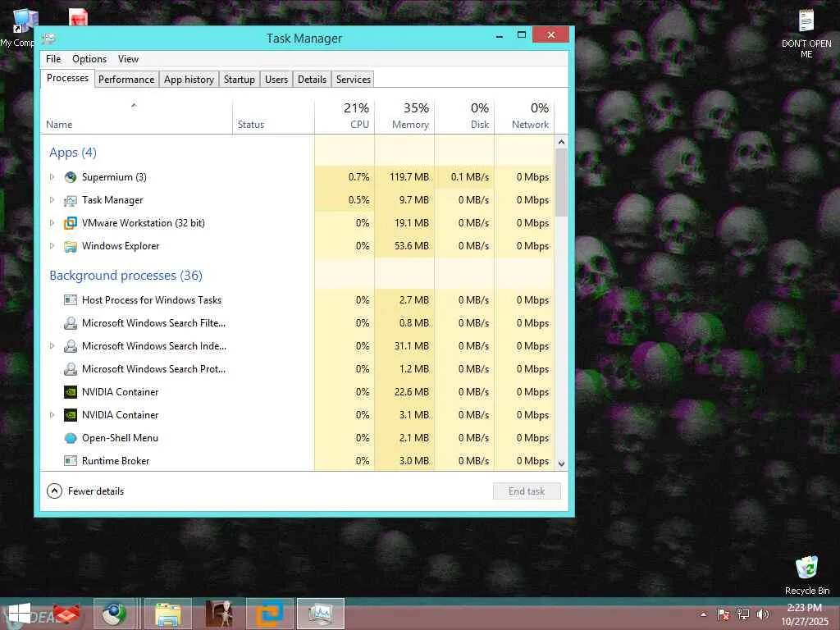Click Supermium's 0.1 MB/s disk value
840x630 pixels.
click(x=470, y=177)
